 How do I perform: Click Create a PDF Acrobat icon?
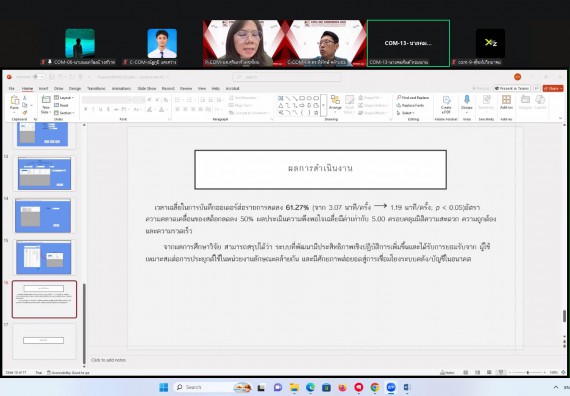(x=446, y=100)
